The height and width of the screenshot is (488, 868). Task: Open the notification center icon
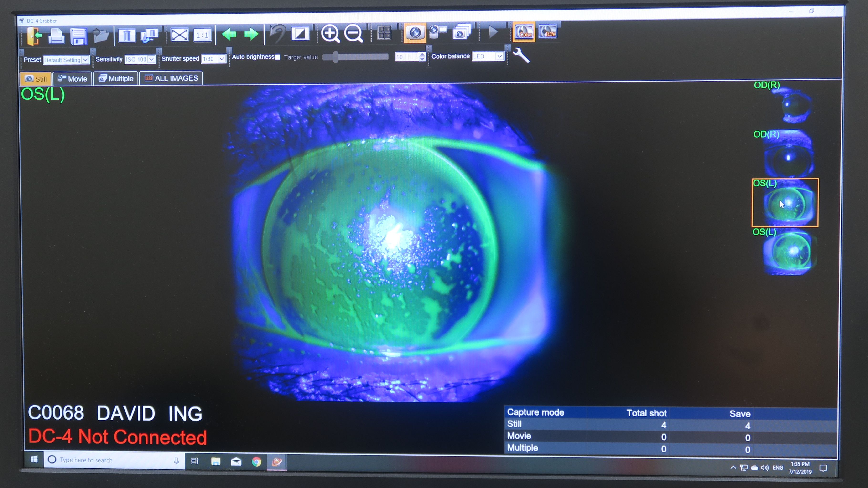pos(823,468)
